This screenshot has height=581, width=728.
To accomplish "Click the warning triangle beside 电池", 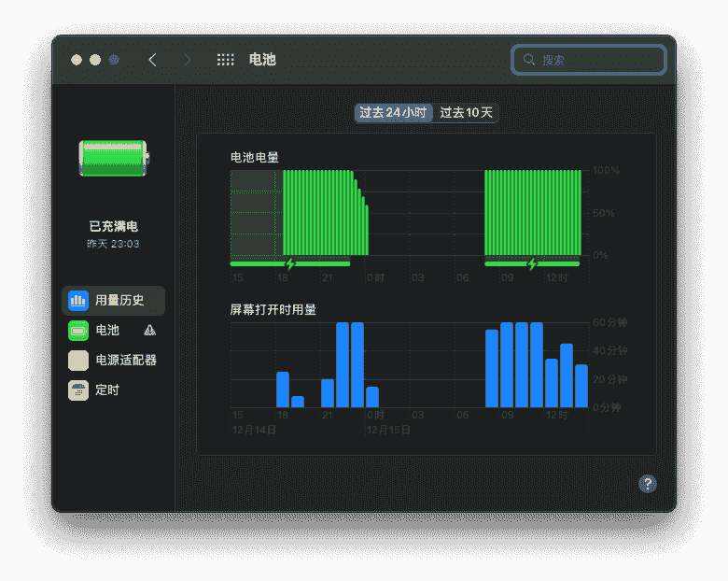I will tap(150, 331).
